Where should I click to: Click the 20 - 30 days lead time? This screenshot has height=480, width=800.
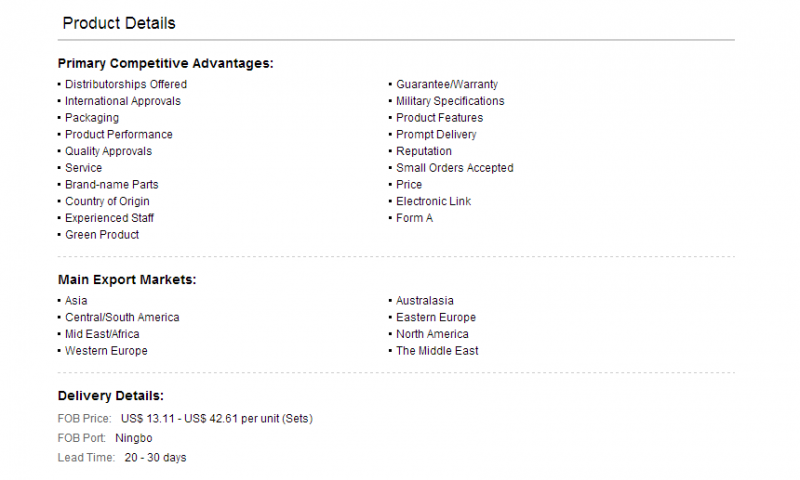[155, 458]
